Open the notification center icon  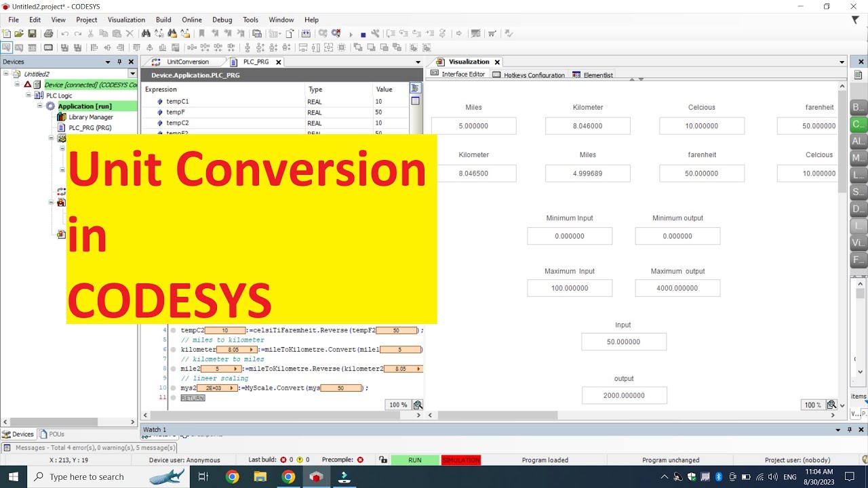849,476
